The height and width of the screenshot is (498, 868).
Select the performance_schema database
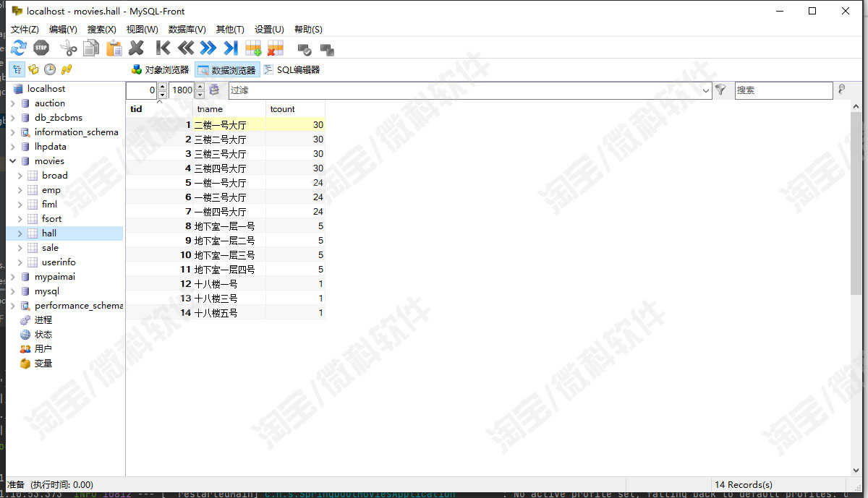point(79,306)
